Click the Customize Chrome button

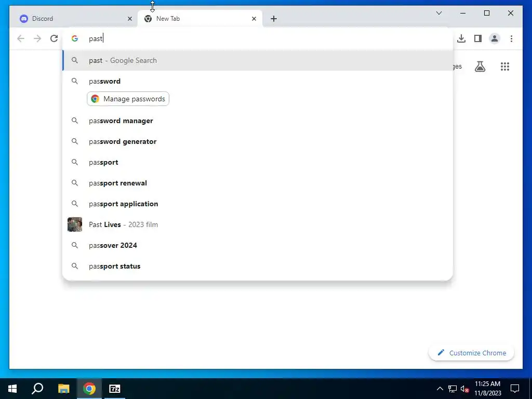coord(471,353)
